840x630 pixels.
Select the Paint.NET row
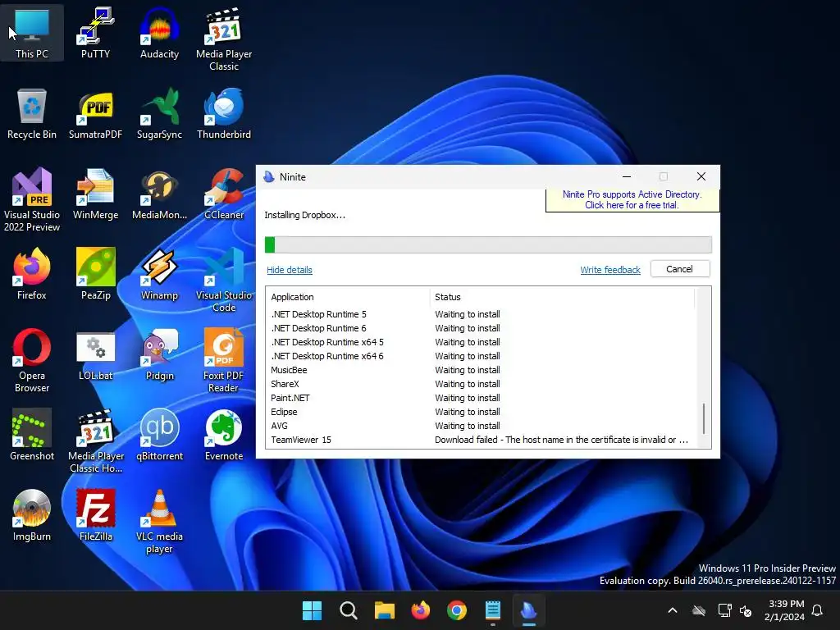(x=481, y=398)
